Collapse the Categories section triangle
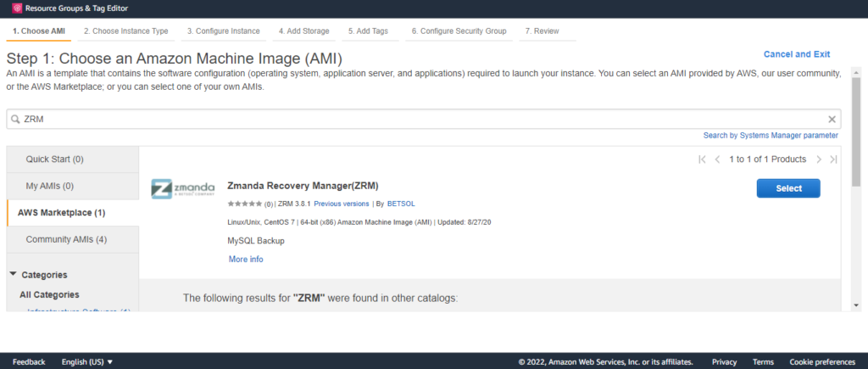 [x=14, y=274]
